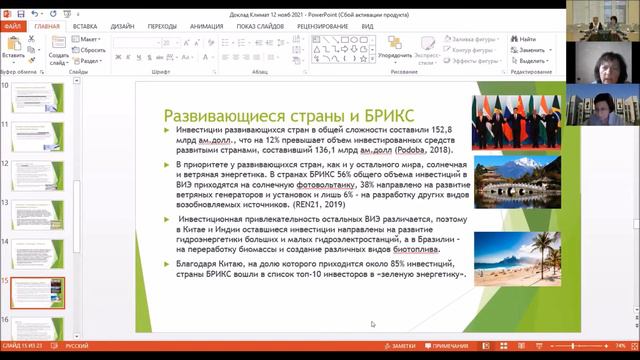The width and height of the screenshot is (640, 360).
Task: Start Slide Show from status bar
Action: (x=539, y=346)
